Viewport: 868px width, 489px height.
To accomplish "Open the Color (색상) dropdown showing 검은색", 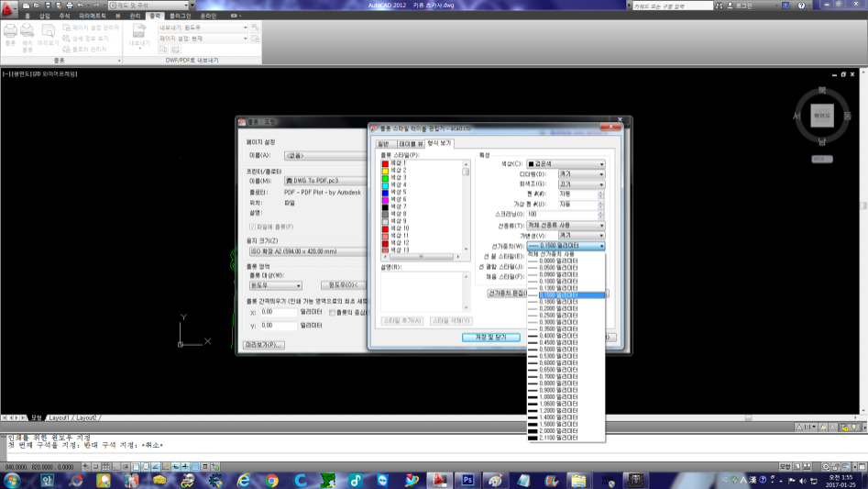I will [x=566, y=164].
